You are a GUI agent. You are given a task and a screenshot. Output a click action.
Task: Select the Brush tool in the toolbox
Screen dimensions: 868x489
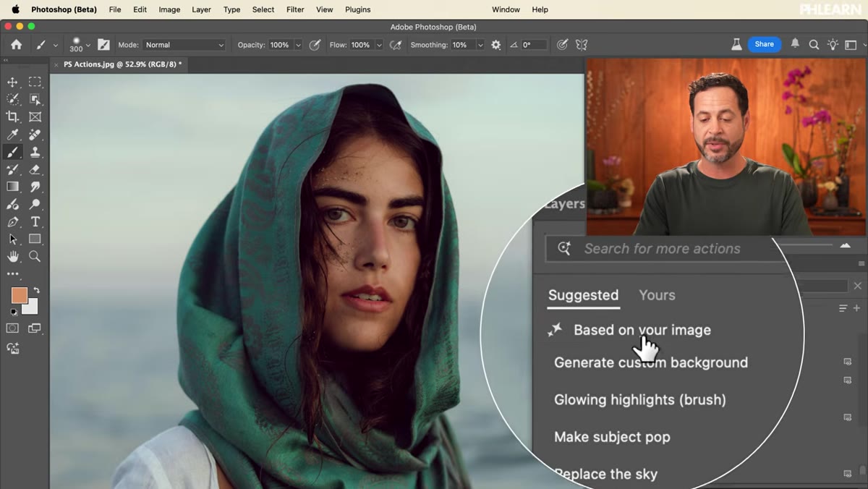[x=12, y=152]
